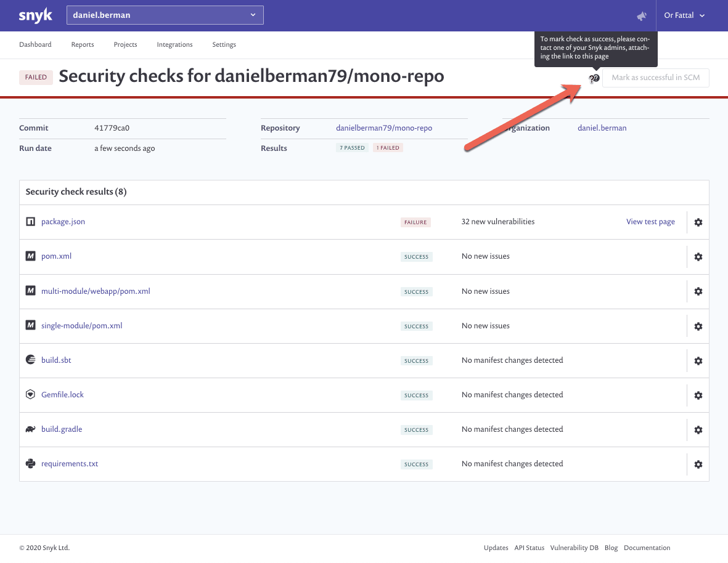Click the sbt icon beside build.sbt

click(x=30, y=360)
